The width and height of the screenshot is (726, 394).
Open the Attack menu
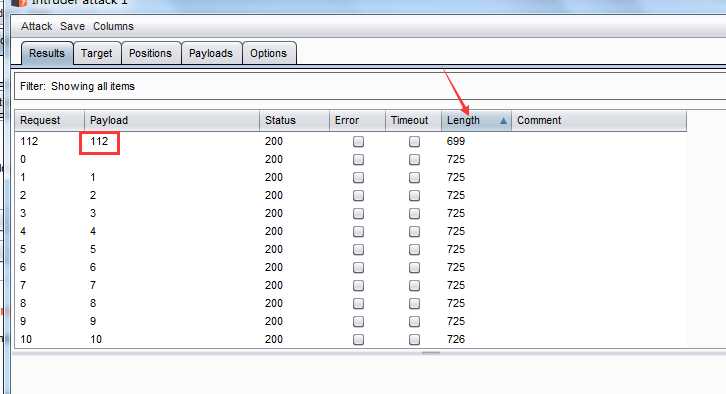[37, 26]
